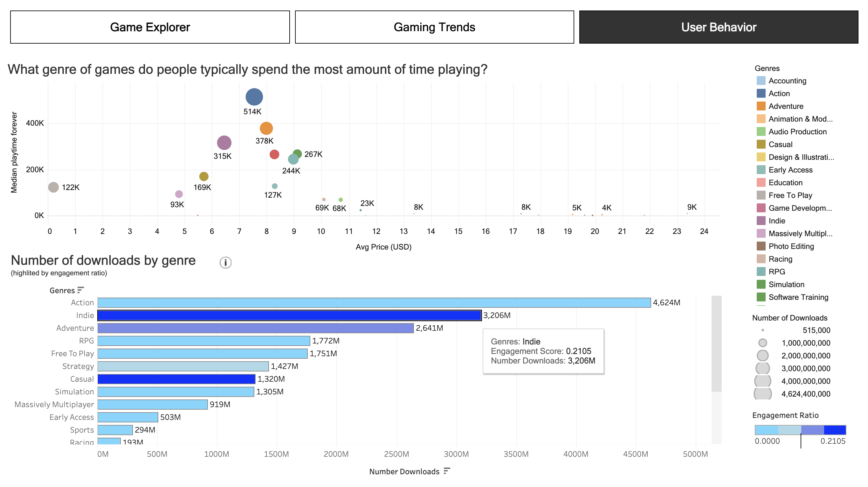Click the 169K Casual bubble in the scatter plot
Image resolution: width=868 pixels, height=487 pixels.
tap(203, 176)
